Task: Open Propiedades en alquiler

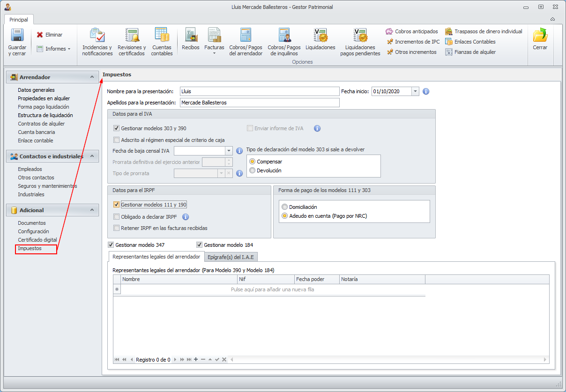Action: (44, 98)
